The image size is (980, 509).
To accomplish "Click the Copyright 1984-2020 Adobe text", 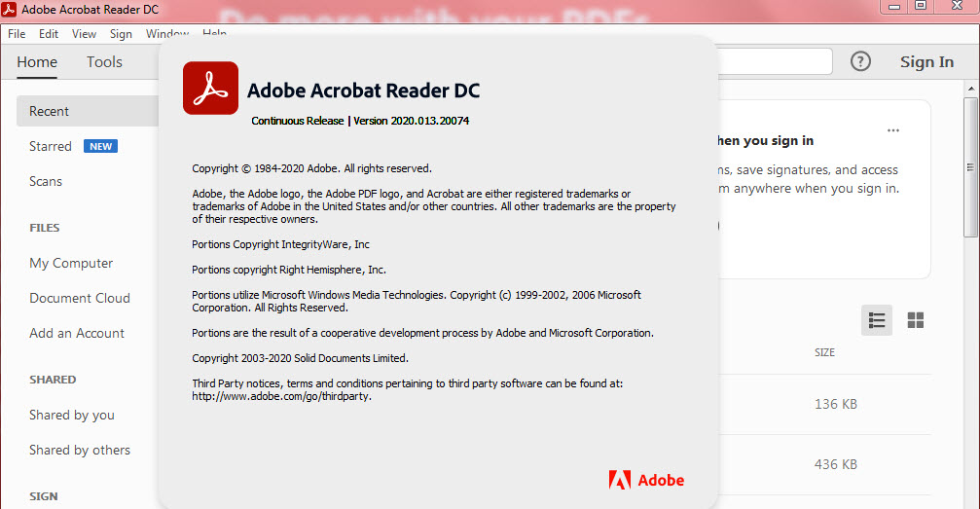I will tap(311, 168).
